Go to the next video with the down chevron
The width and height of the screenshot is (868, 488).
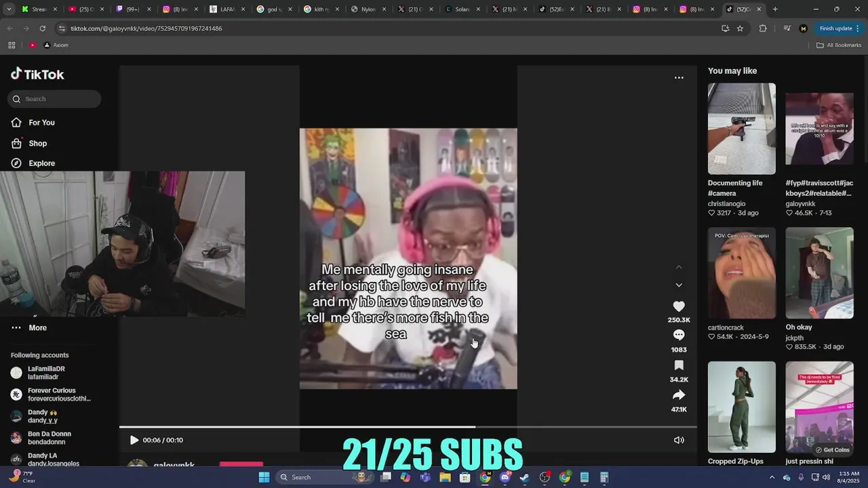[x=679, y=285]
